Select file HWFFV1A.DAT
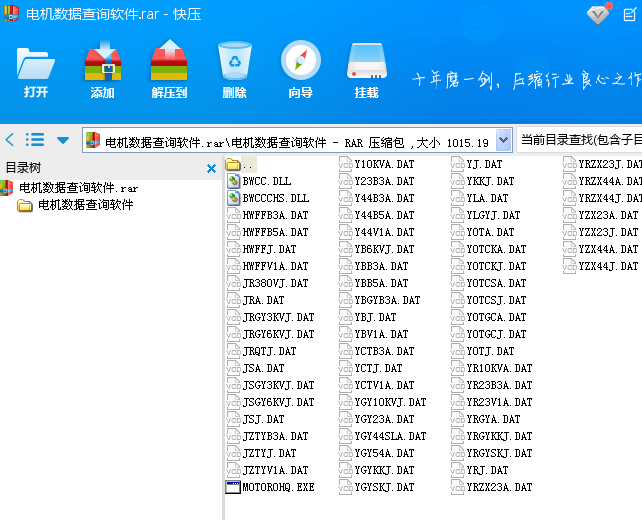Viewport: 642px width, 520px height. [x=267, y=266]
